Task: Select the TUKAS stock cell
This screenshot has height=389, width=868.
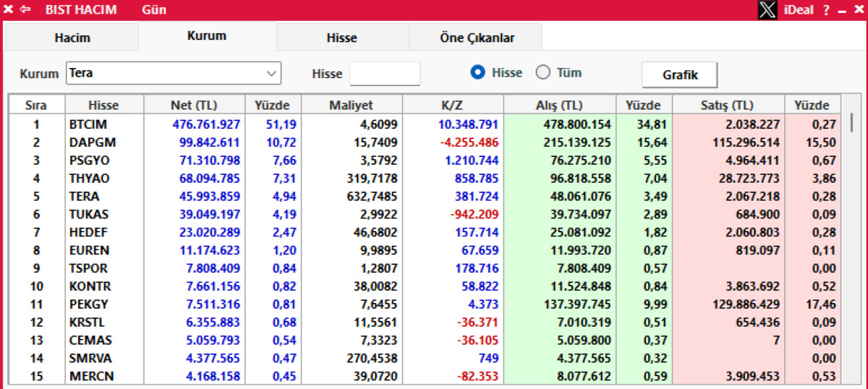Action: tap(104, 214)
